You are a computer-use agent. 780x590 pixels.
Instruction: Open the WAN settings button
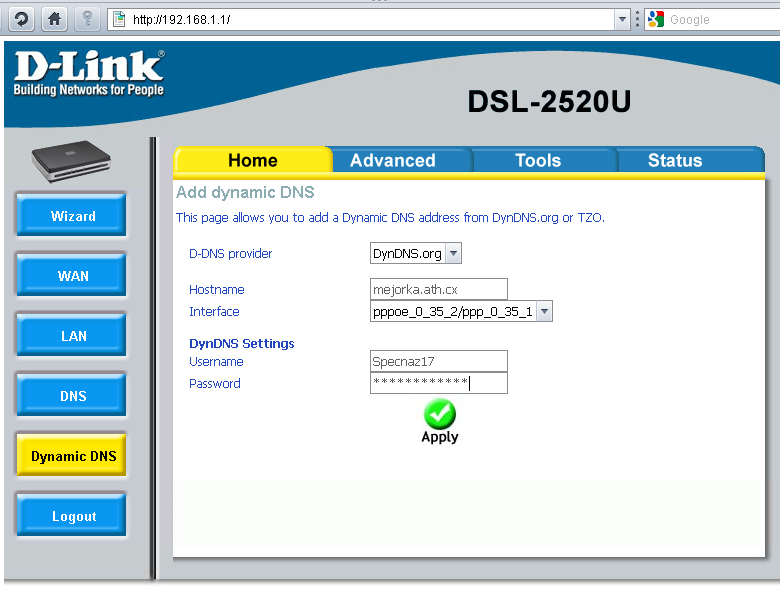coord(73,276)
